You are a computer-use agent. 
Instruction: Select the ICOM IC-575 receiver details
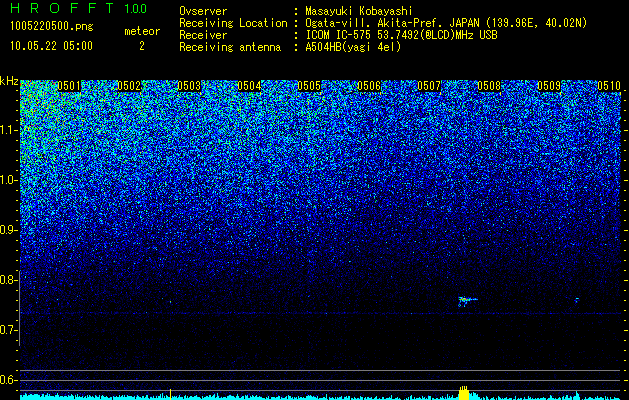[401, 35]
